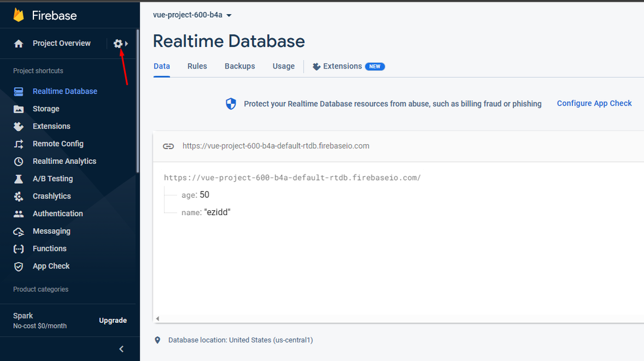Open the Extensions puzzle icon
Image resolution: width=644 pixels, height=361 pixels.
click(x=20, y=126)
